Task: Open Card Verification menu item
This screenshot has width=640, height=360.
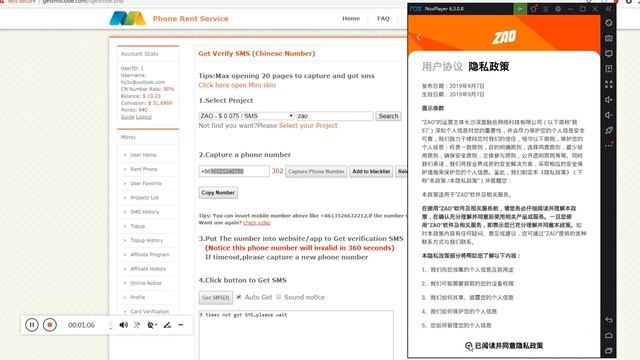Action: (x=149, y=311)
